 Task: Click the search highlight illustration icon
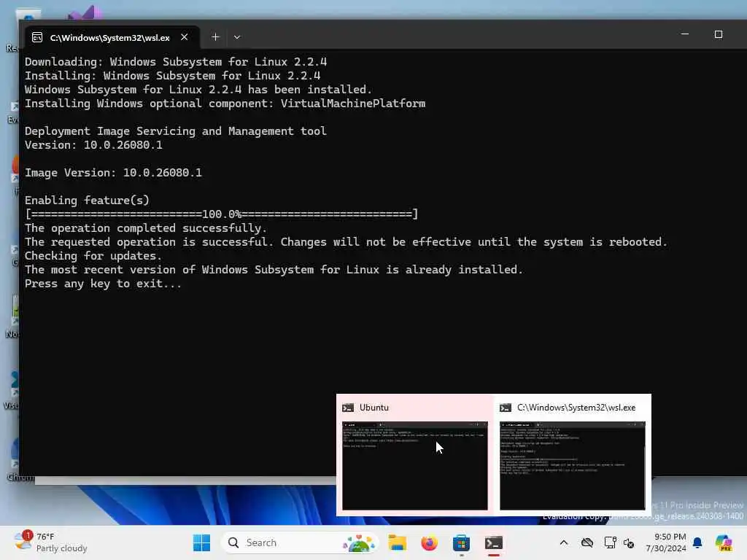point(359,542)
